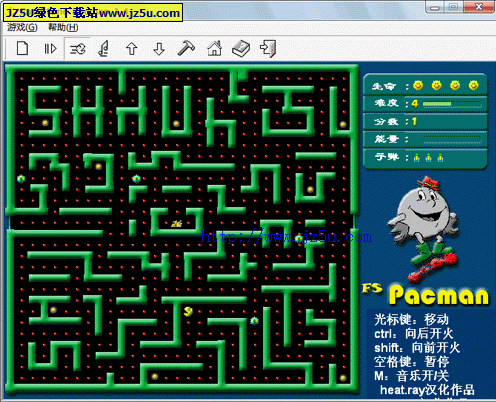Click the green difficulty level bar
The image size is (496, 402).
click(437, 104)
